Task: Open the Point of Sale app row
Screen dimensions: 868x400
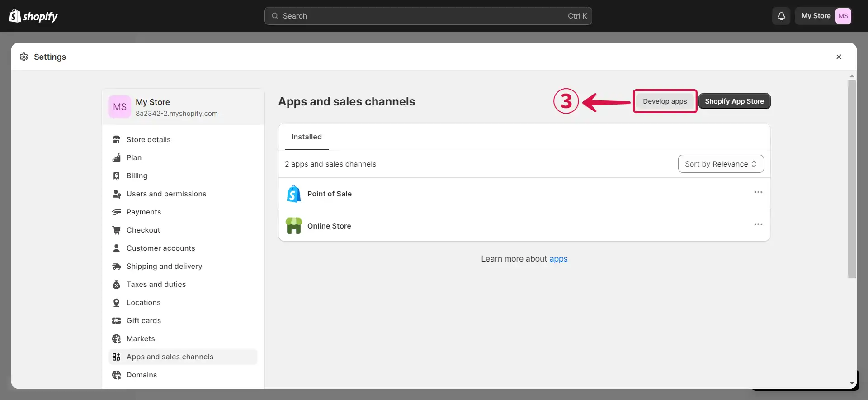Action: tap(524, 194)
